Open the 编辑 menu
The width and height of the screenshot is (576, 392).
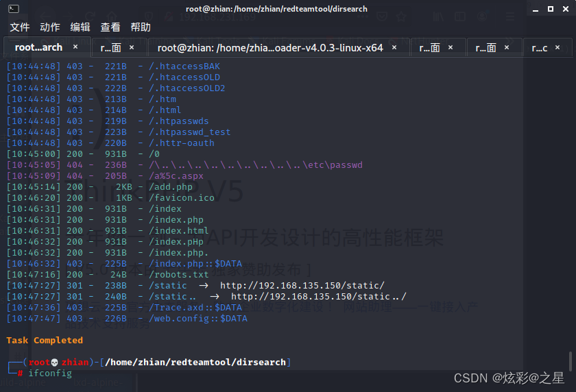pos(80,27)
